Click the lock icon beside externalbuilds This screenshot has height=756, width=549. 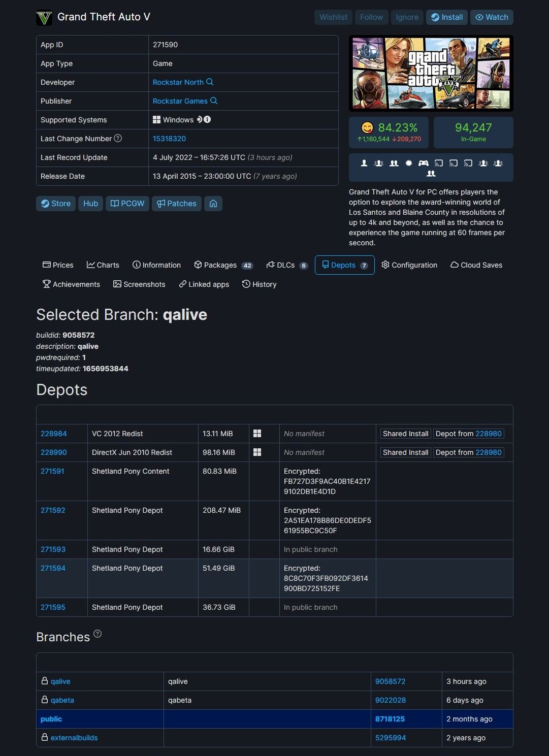45,737
